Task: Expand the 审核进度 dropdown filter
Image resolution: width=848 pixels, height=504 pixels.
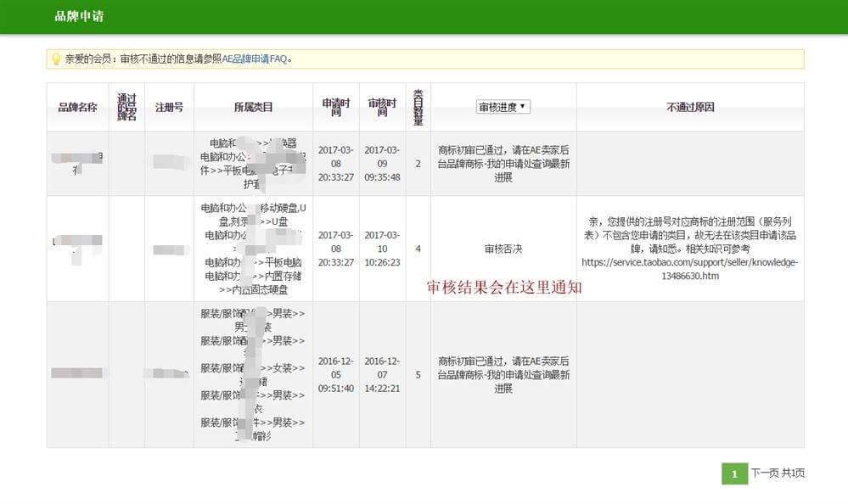Action: pyautogui.click(x=503, y=107)
